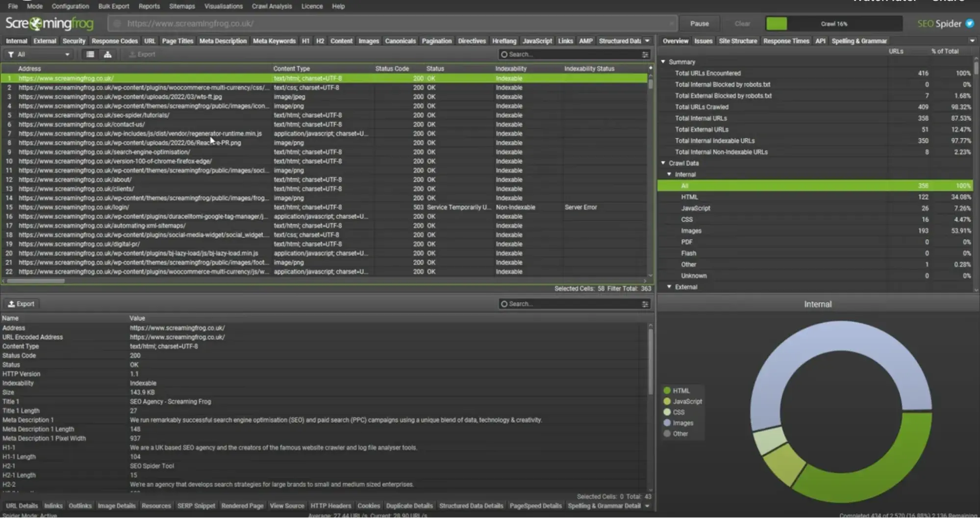Select the Total URLs Crawled row

tap(815, 107)
